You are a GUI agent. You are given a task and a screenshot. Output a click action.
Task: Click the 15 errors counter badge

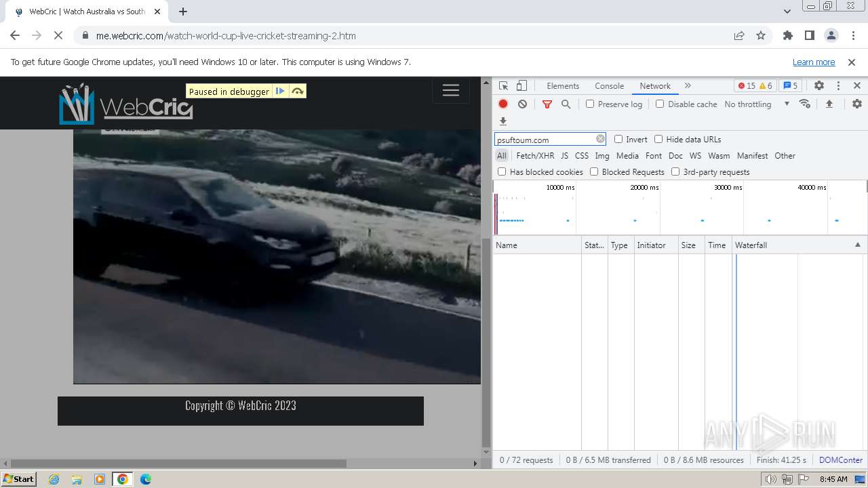point(747,85)
